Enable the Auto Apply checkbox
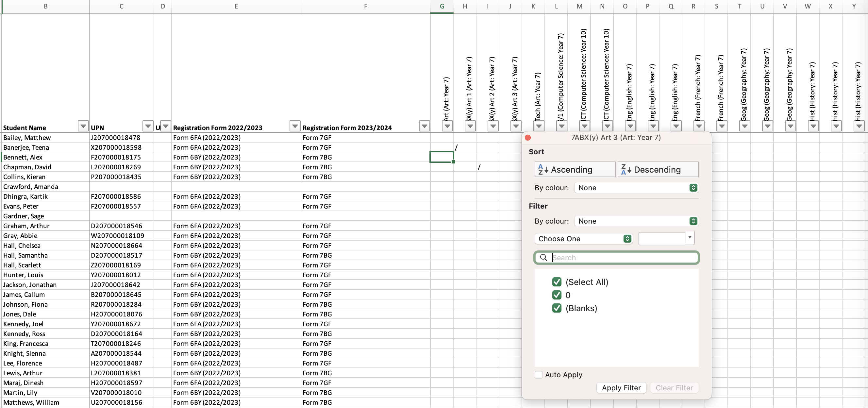Image resolution: width=868 pixels, height=408 pixels. tap(539, 375)
